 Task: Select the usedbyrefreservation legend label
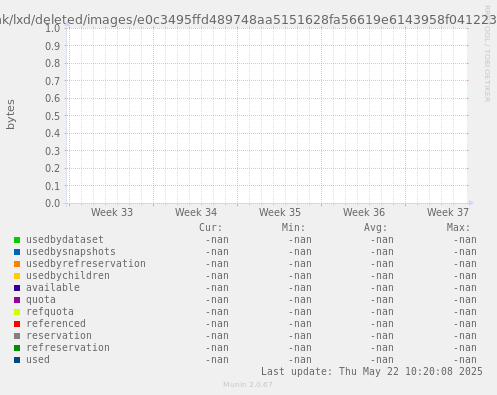pyautogui.click(x=86, y=264)
